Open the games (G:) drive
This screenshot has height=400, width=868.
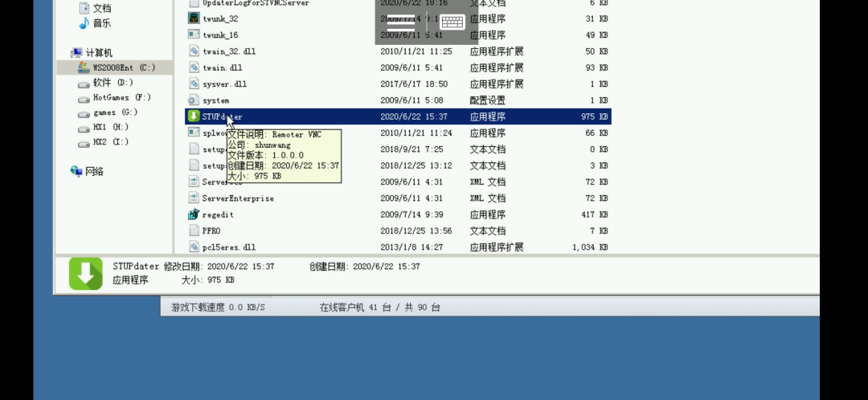(115, 112)
